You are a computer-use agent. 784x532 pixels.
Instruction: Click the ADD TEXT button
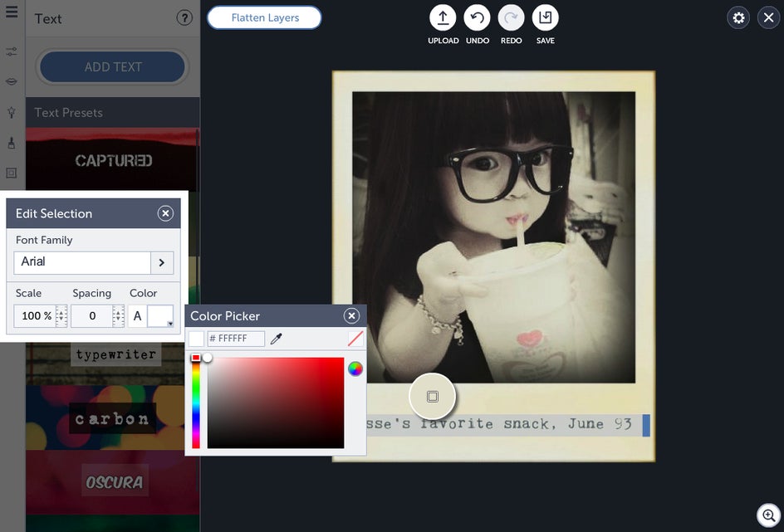pyautogui.click(x=112, y=67)
